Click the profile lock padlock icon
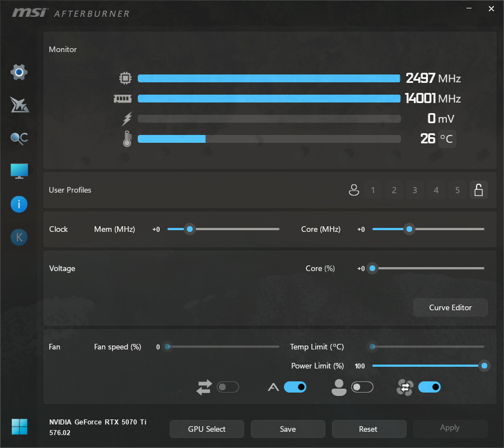Viewport: 504px width, 448px height. pyautogui.click(x=478, y=190)
